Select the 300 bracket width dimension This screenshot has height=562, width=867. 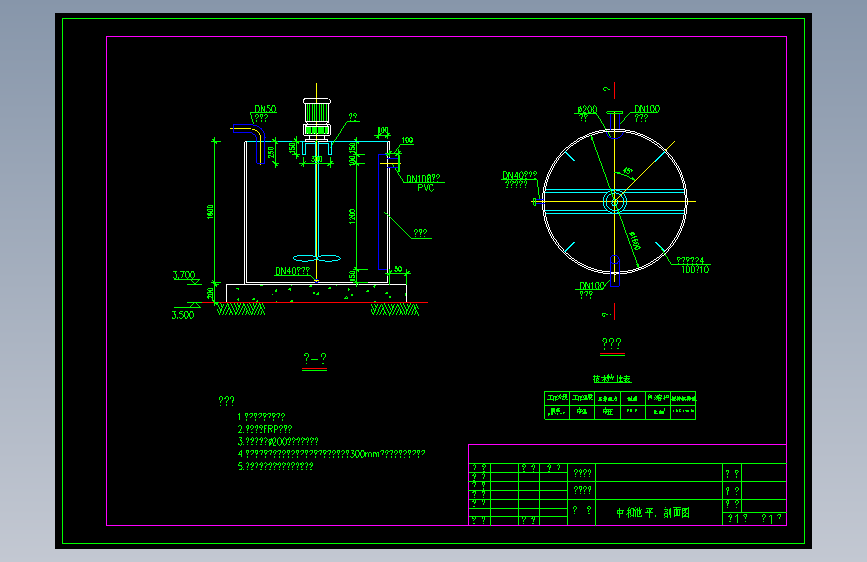pos(316,159)
